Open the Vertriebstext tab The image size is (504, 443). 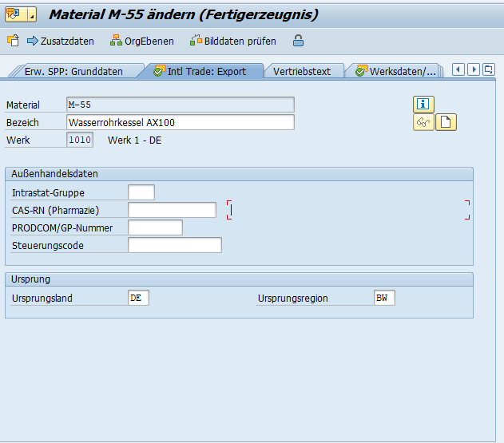pos(302,71)
